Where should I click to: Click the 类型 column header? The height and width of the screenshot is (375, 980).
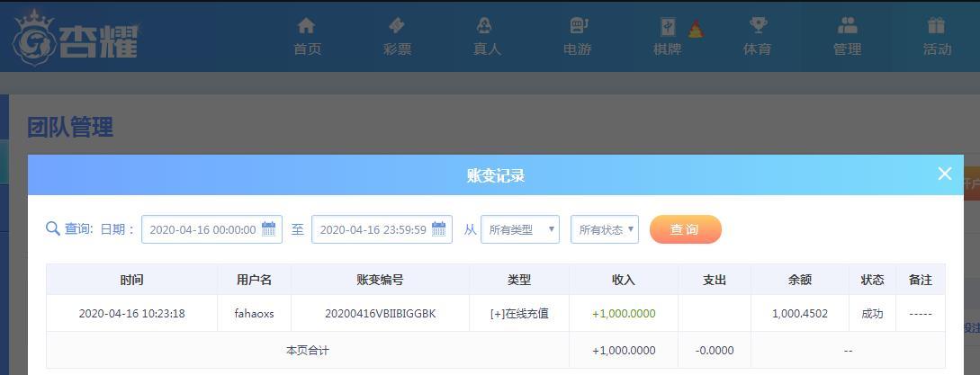[x=519, y=280]
